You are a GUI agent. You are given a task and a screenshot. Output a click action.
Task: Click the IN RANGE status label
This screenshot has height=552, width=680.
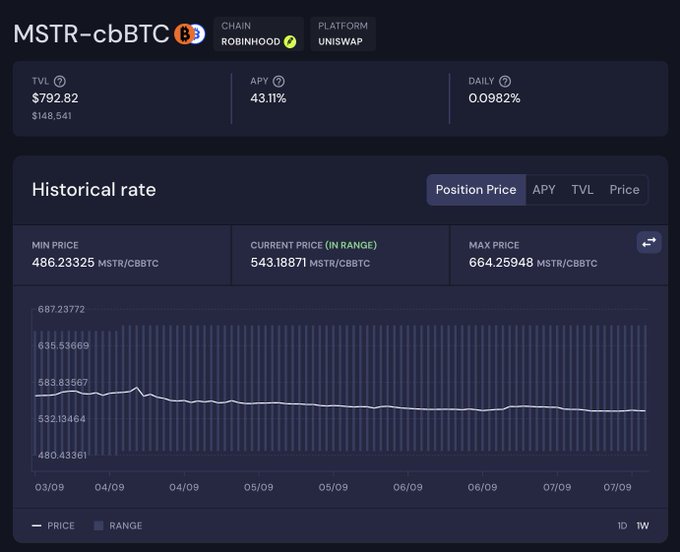351,245
